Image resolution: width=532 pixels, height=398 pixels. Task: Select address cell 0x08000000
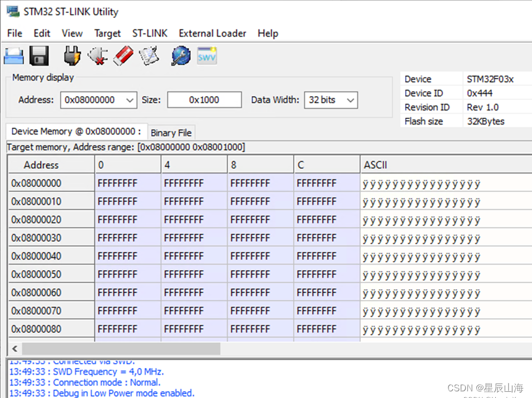[x=51, y=183]
